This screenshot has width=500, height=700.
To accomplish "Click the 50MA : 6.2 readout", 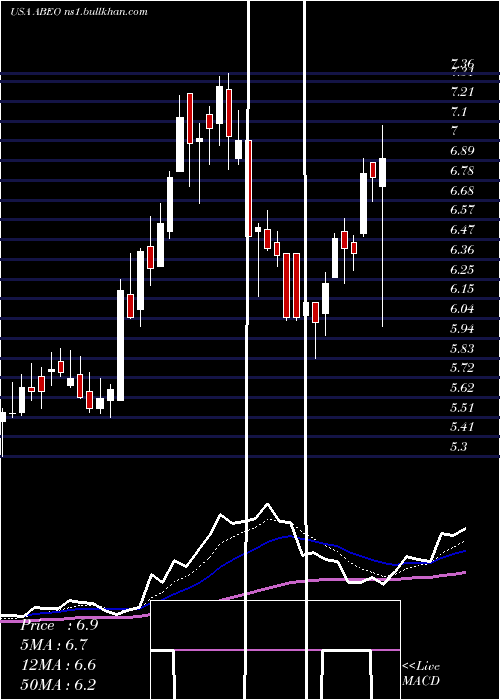I will (x=58, y=685).
